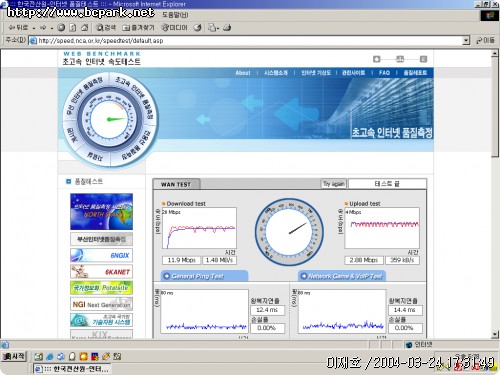Select the WAN TEST tab
The image size is (500, 375).
(x=176, y=184)
